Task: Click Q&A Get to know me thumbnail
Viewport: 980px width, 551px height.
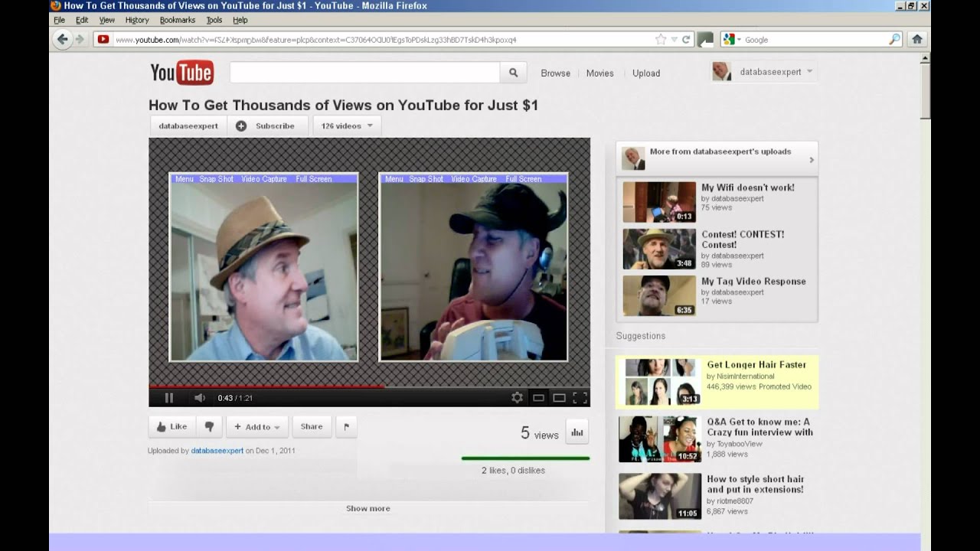Action: (659, 439)
